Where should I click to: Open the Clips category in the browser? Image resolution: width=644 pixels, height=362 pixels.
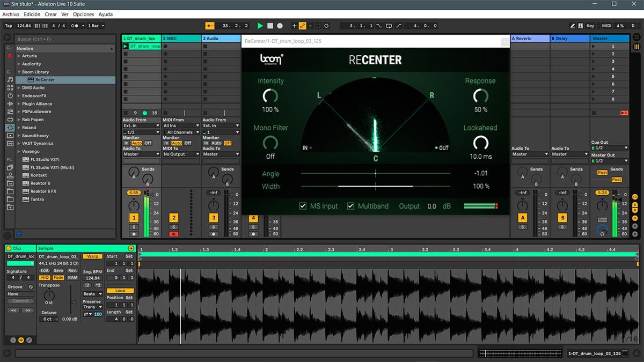[x=10, y=136]
